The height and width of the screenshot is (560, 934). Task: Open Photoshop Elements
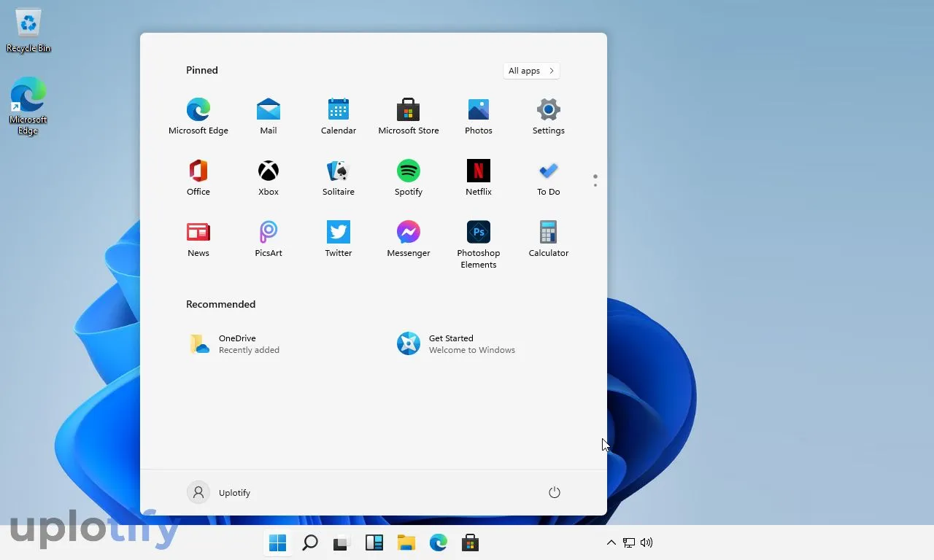point(479,244)
